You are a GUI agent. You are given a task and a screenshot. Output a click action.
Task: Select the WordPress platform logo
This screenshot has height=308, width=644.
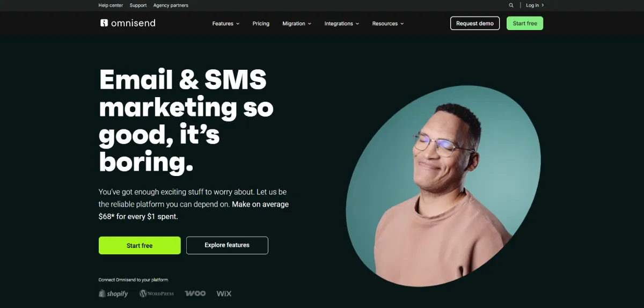tap(157, 294)
